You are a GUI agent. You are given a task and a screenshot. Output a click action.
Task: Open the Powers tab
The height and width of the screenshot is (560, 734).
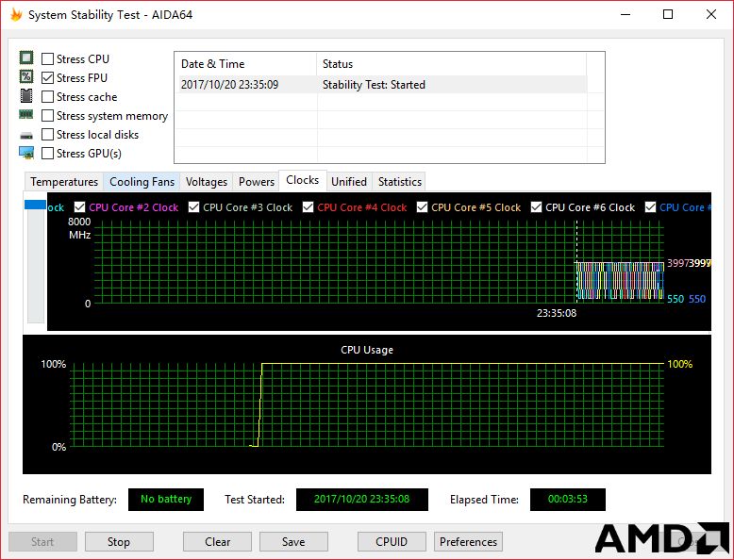[257, 182]
